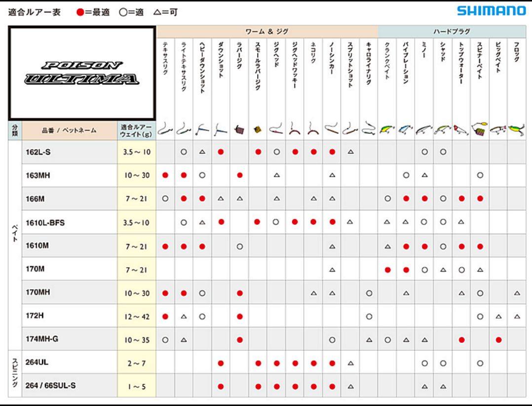Click the down shot rig icon

tap(221, 130)
